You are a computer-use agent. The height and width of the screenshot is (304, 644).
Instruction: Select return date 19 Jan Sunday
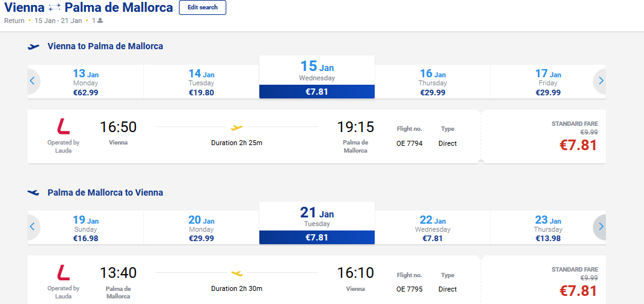(86, 228)
